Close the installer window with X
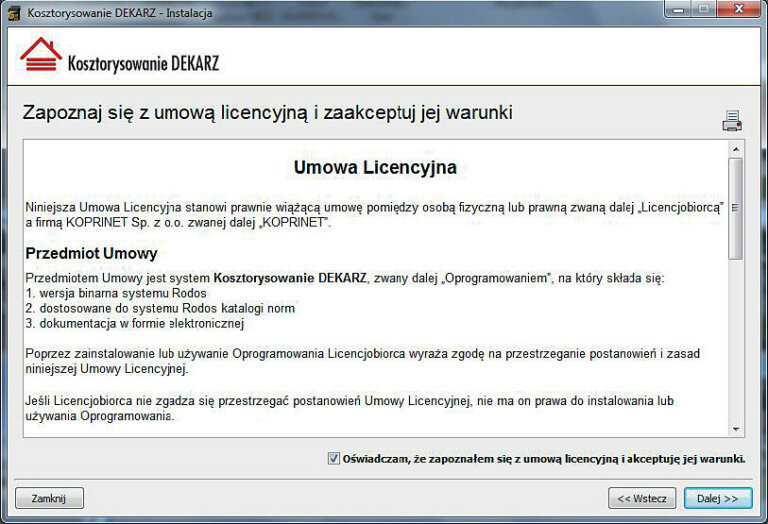This screenshot has height=524, width=768. (740, 9)
